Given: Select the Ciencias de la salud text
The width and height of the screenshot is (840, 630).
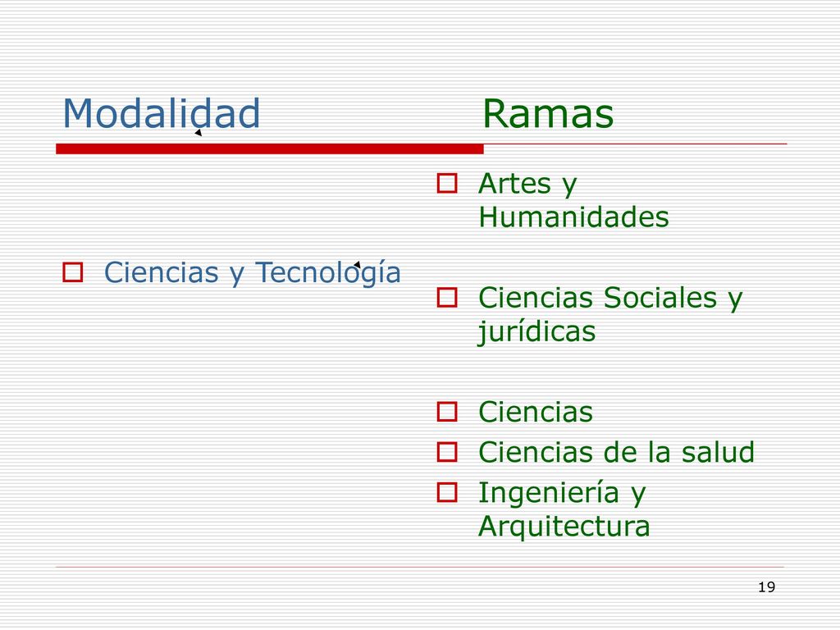Looking at the screenshot, I should (x=616, y=452).
